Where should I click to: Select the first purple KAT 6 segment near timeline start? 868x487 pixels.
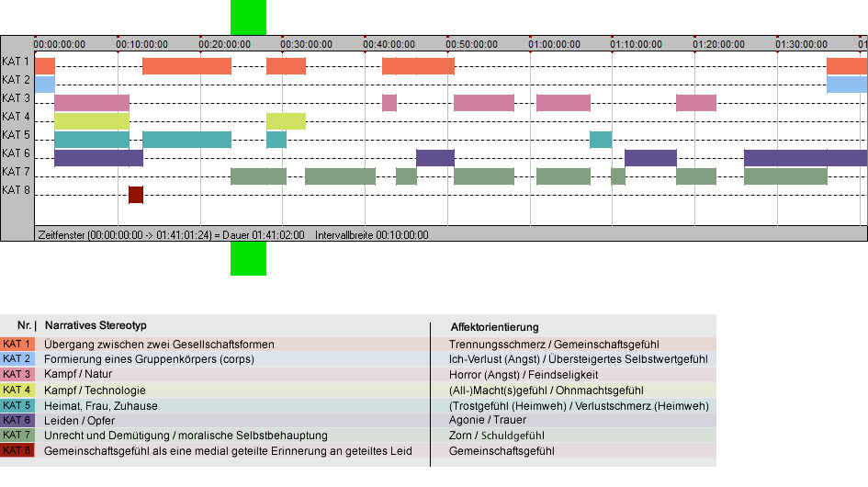coord(98,158)
